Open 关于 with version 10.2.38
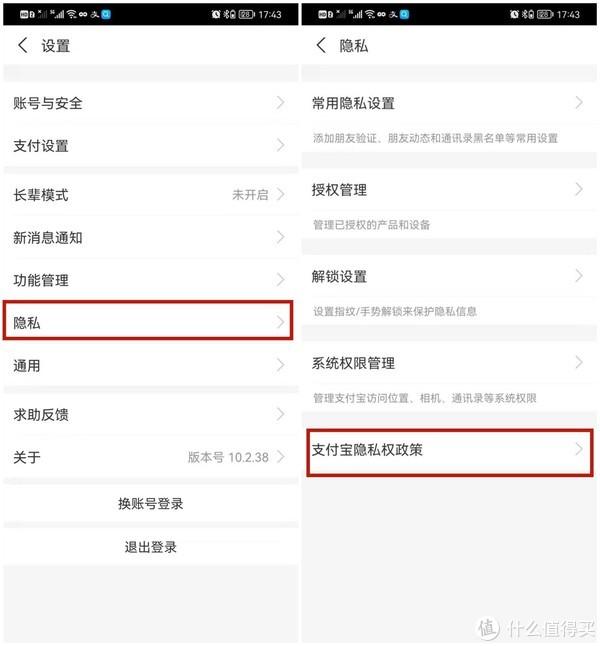 [x=150, y=457]
